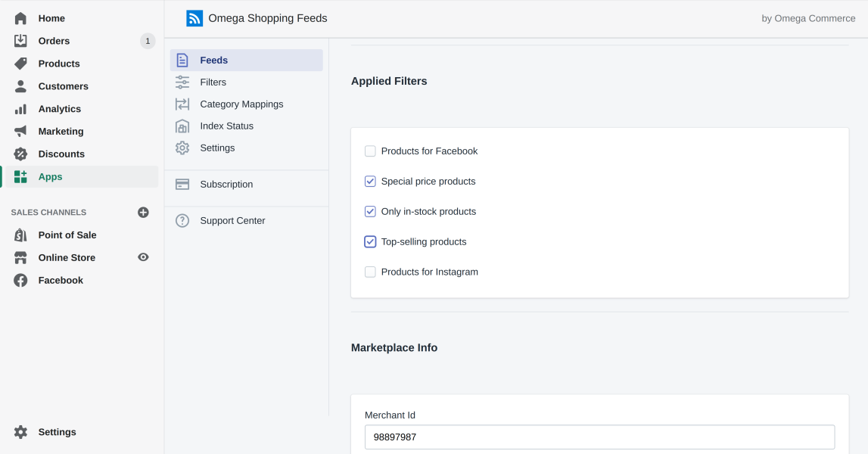868x454 pixels.
Task: Open the Support Center link
Action: [x=232, y=221]
